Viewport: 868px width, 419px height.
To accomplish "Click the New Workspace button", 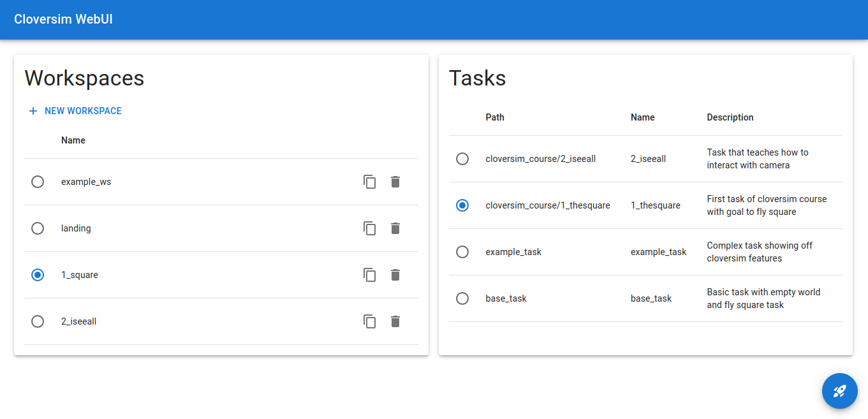I will (x=75, y=111).
